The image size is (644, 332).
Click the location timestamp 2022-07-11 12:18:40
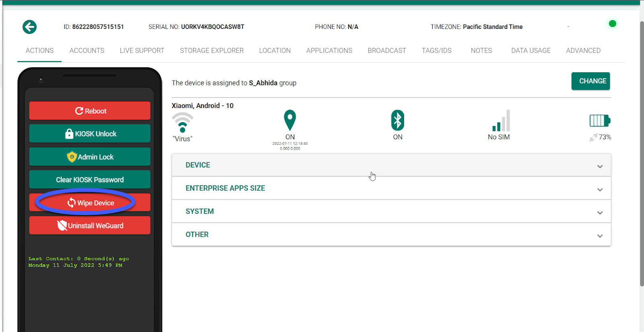(290, 143)
